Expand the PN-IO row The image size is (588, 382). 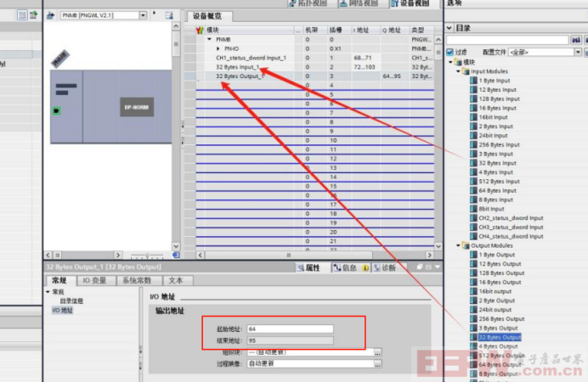[218, 48]
